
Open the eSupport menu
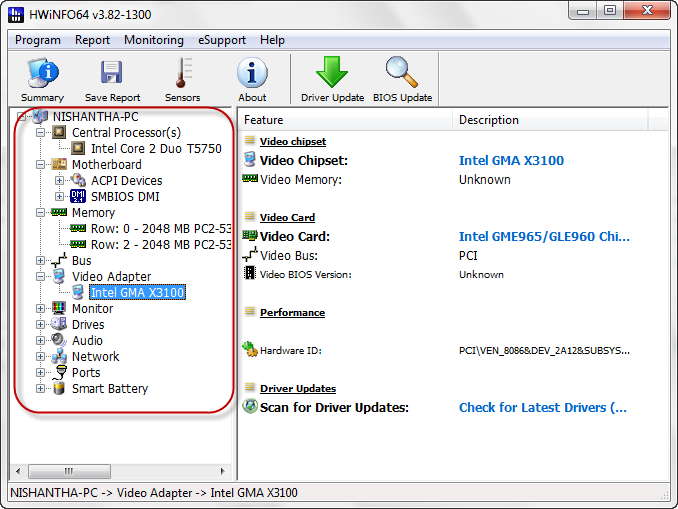pyautogui.click(x=222, y=40)
